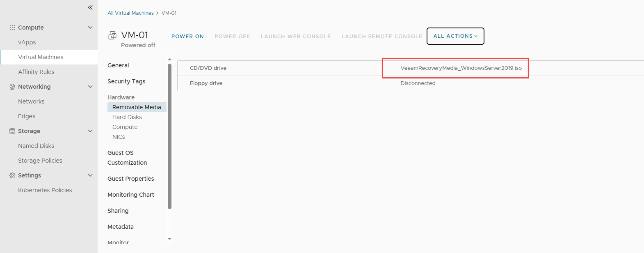The width and height of the screenshot is (644, 253).
Task: Collapse the Storage section chevron
Action: 90,131
